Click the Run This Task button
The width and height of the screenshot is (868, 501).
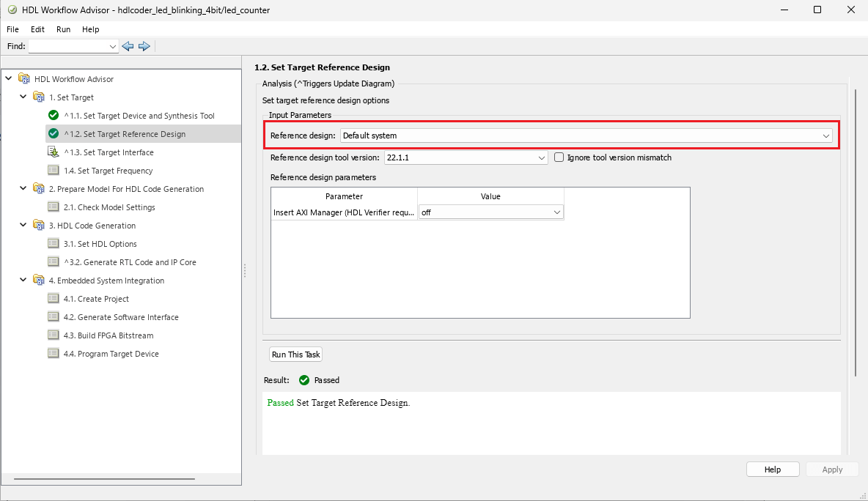pos(296,355)
